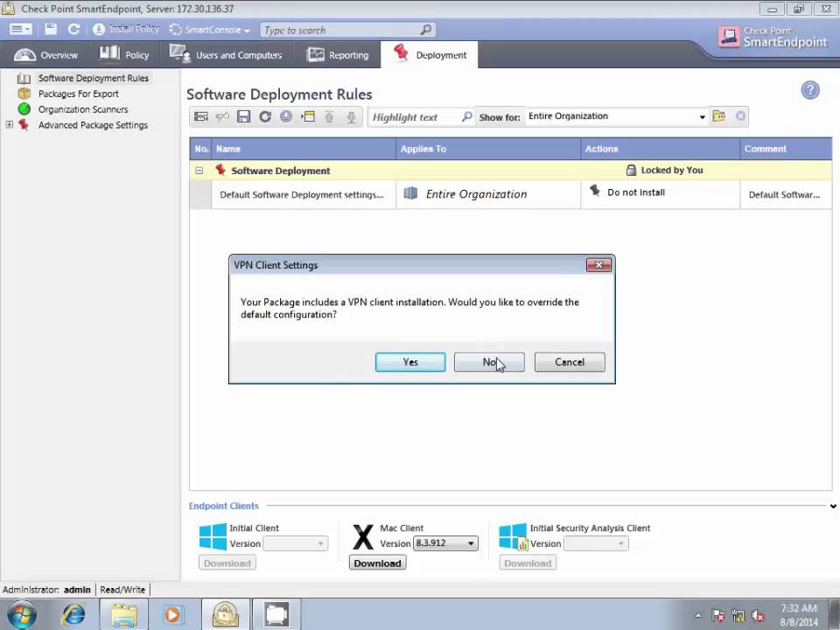This screenshot has width=840, height=630.
Task: Open the Initial Security Analysis Client version dropdown
Action: 596,543
